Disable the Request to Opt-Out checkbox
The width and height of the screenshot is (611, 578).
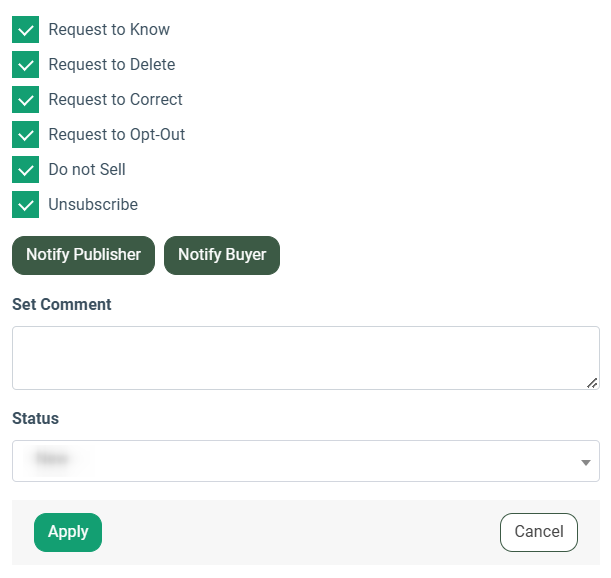click(25, 135)
